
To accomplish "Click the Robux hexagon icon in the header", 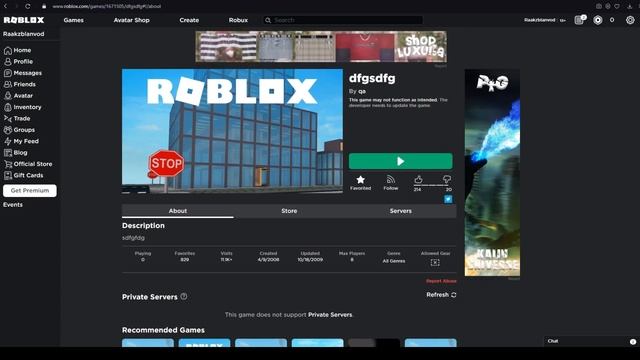I will 598,20.
